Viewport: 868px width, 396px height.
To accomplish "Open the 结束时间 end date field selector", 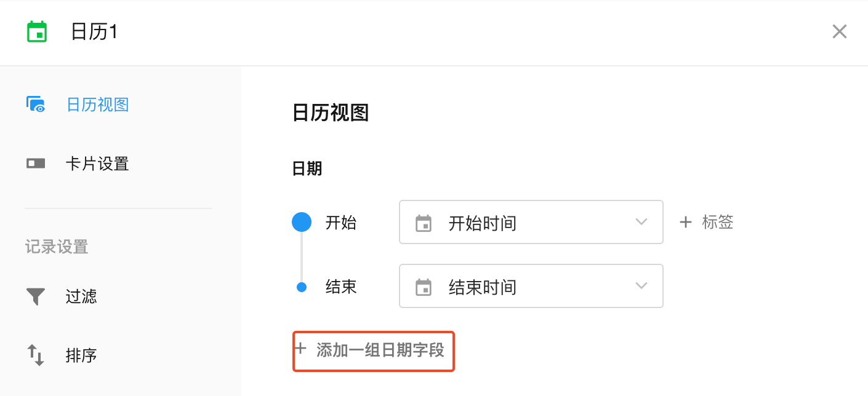I will click(x=531, y=286).
